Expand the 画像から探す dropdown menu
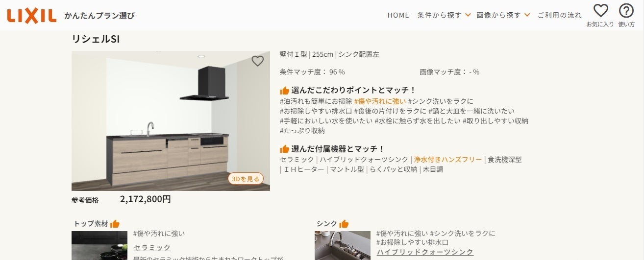The image size is (644, 260). 503,15
